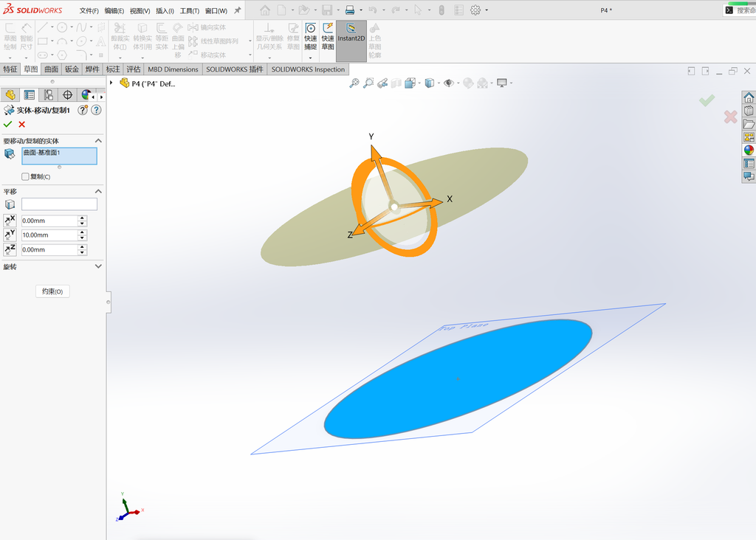Open the Options gear dropdown arrow
Viewport: 756px width, 540px height.
(487, 10)
